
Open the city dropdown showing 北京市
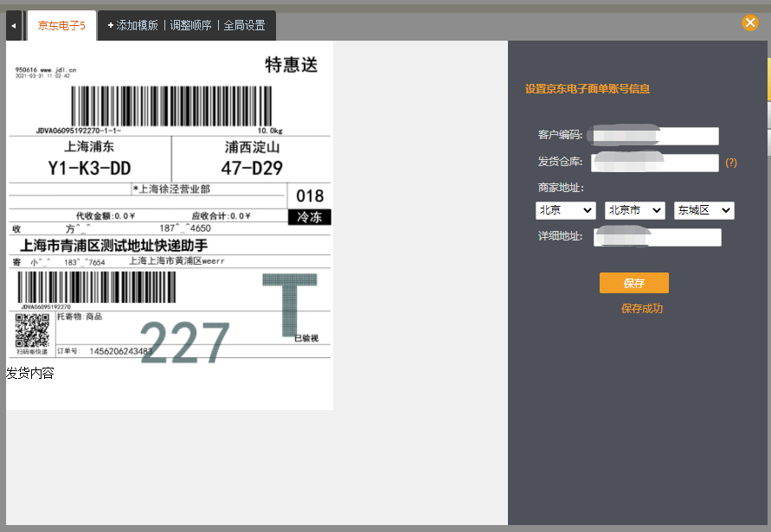635,210
